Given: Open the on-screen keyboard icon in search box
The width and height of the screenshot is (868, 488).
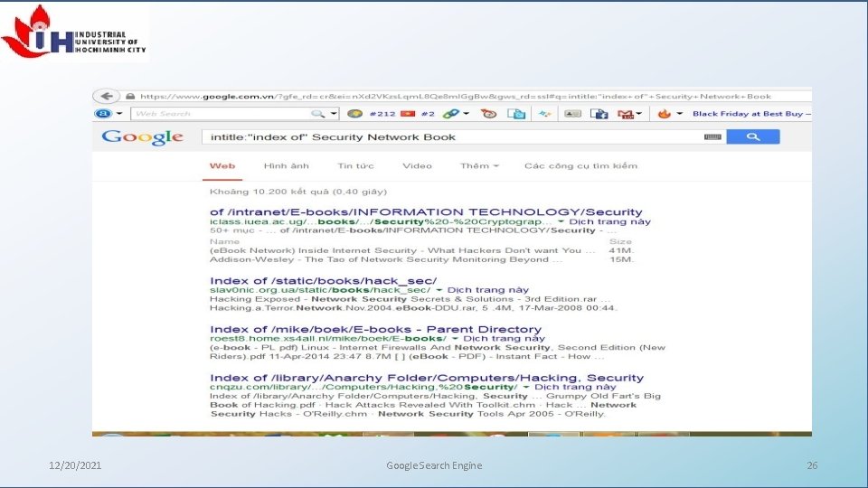Looking at the screenshot, I should (712, 136).
